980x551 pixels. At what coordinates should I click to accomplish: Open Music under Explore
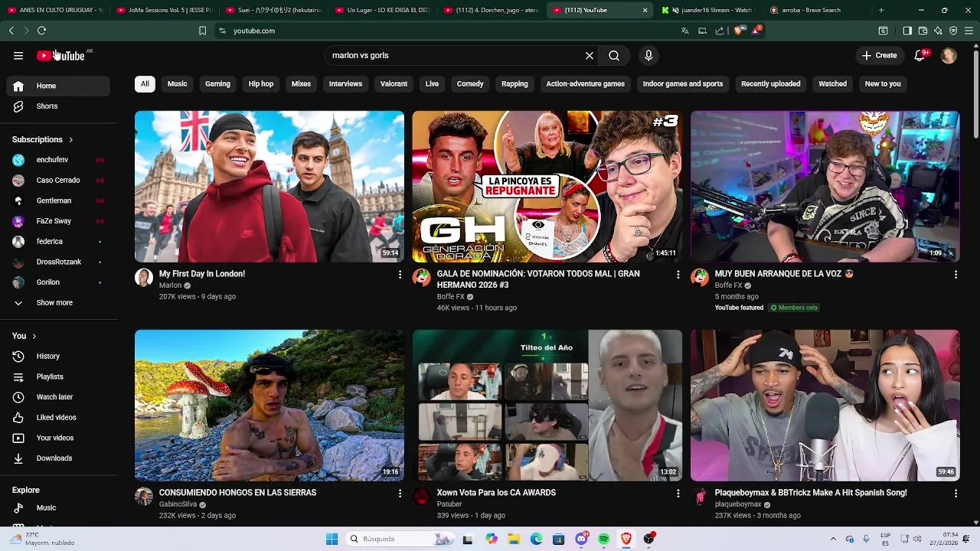coord(58,508)
